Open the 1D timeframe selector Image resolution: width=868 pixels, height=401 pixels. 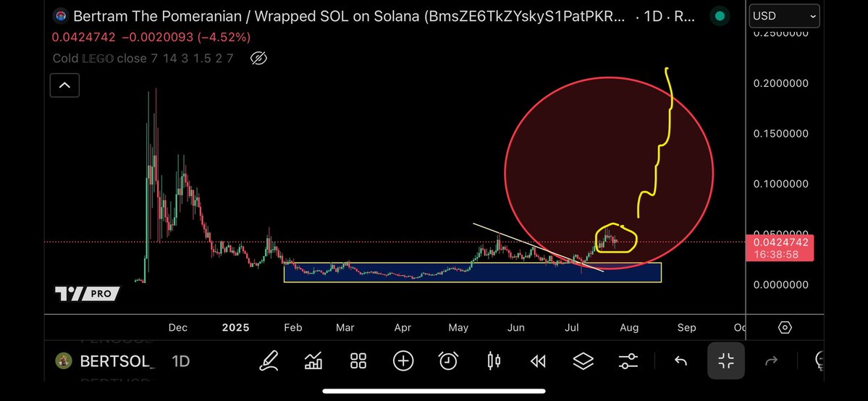click(180, 362)
